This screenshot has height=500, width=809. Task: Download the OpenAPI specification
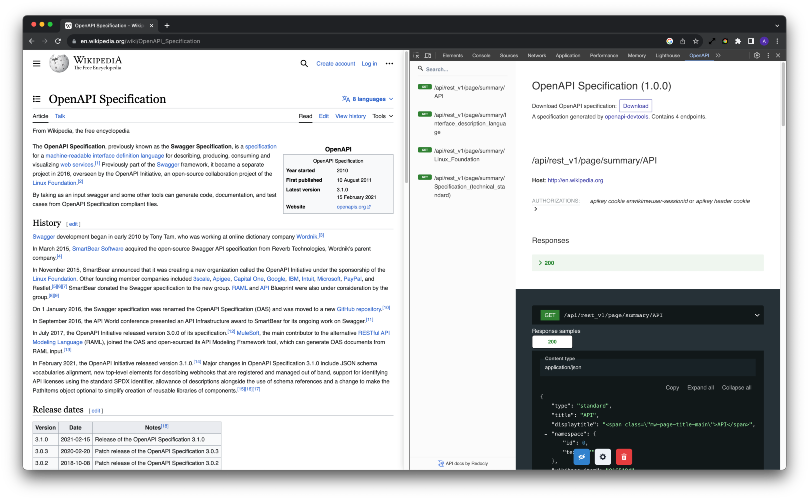pos(635,106)
